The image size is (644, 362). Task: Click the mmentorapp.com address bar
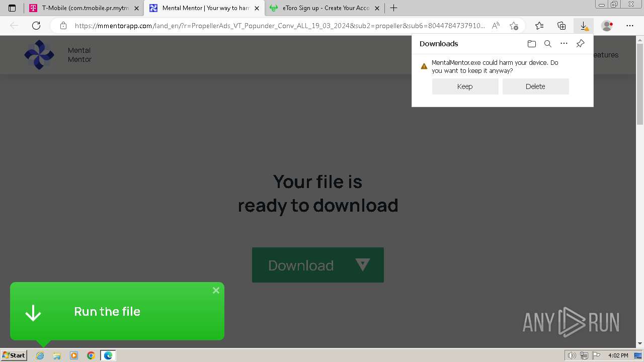pyautogui.click(x=279, y=26)
